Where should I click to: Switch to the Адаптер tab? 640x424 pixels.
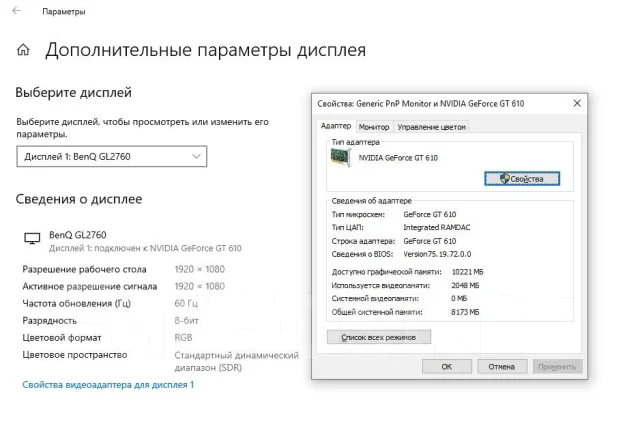tap(336, 126)
